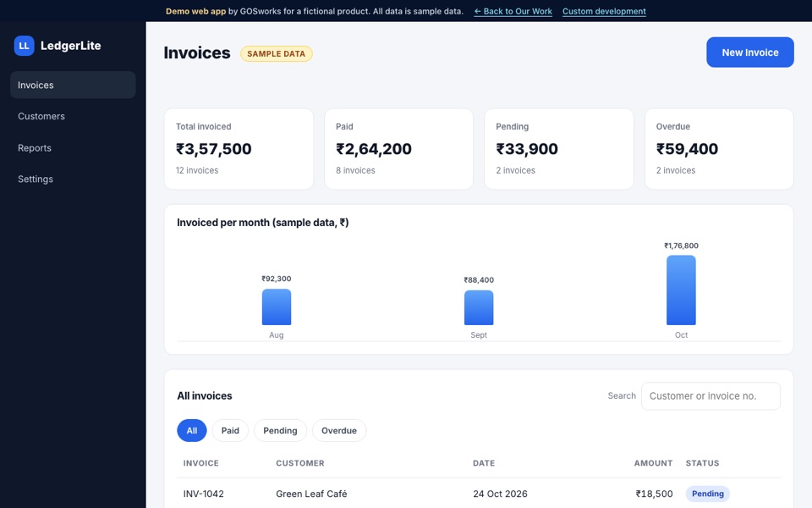Click the LL LedgerLite logo icon
Viewport: 812px width, 508px height.
click(24, 46)
